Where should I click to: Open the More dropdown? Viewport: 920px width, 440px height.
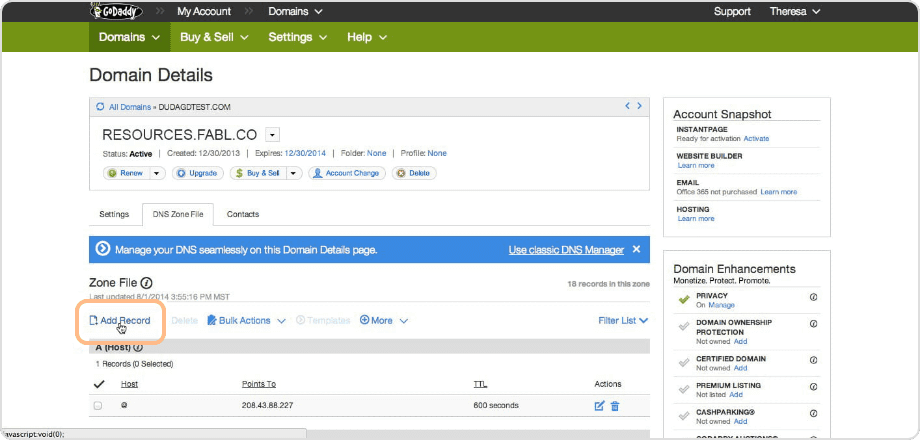(383, 320)
